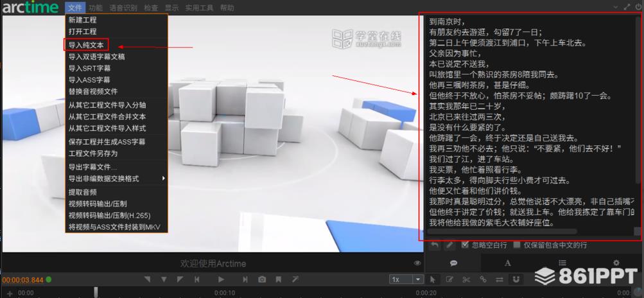The image size is (644, 298).
Task: Open the 功能 menu
Action: pos(96,8)
